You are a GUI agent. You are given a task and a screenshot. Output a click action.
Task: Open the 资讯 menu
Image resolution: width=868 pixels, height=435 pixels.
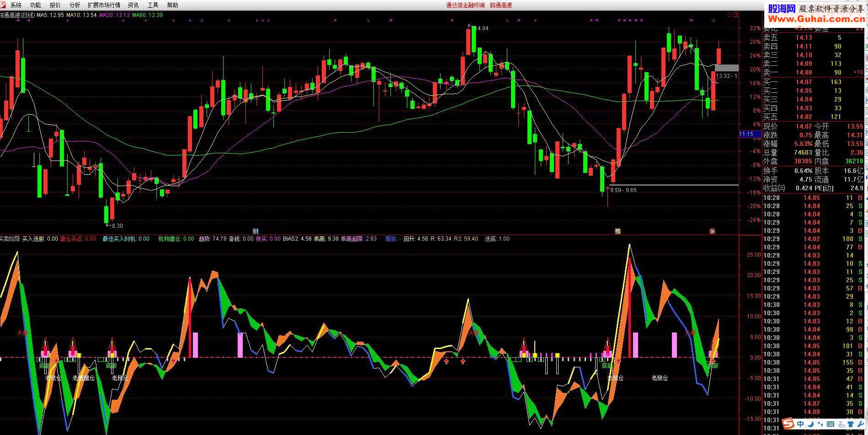133,5
